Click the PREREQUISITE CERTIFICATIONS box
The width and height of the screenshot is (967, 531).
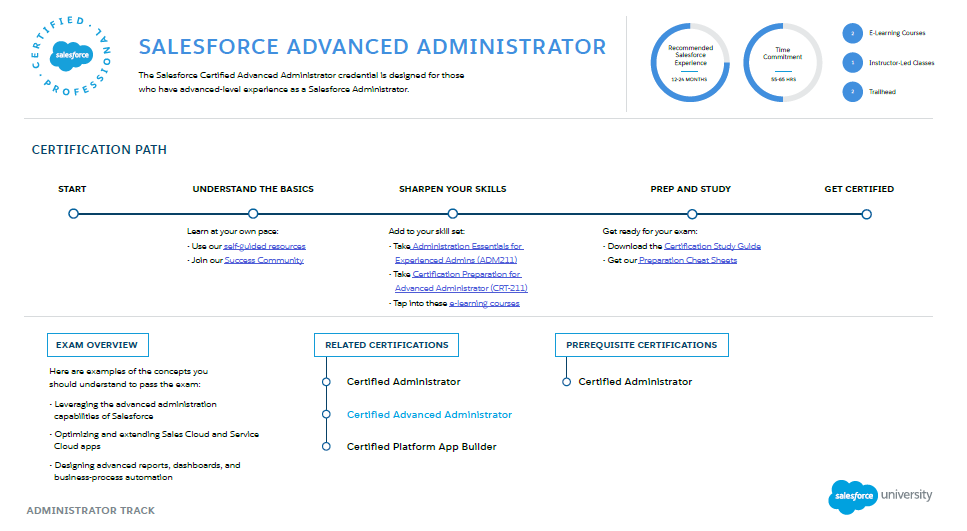pyautogui.click(x=641, y=345)
